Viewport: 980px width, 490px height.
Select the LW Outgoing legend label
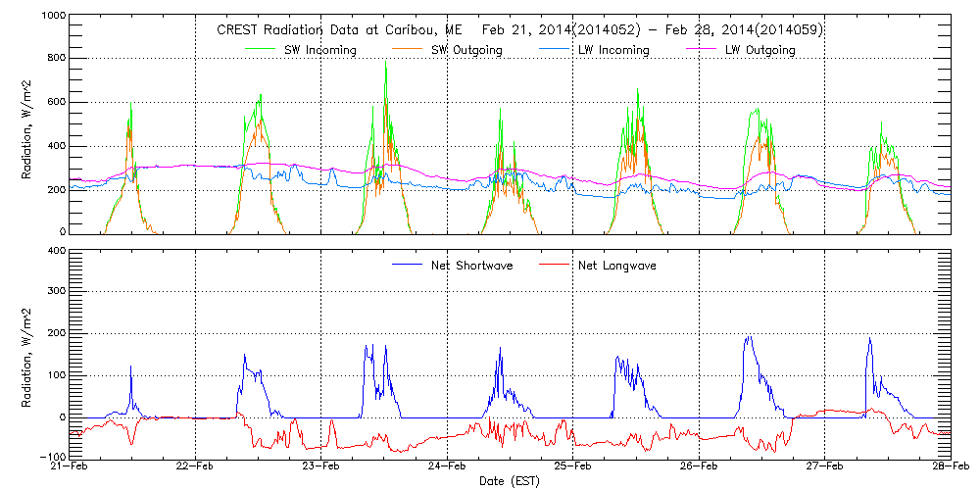pos(759,50)
